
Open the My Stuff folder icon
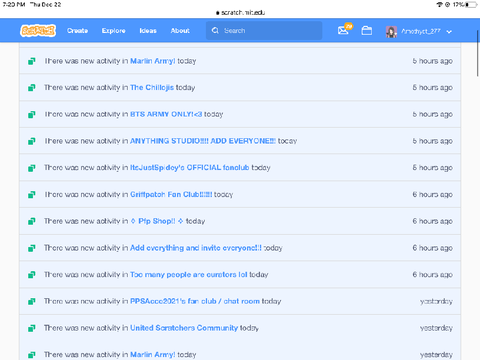point(367,31)
